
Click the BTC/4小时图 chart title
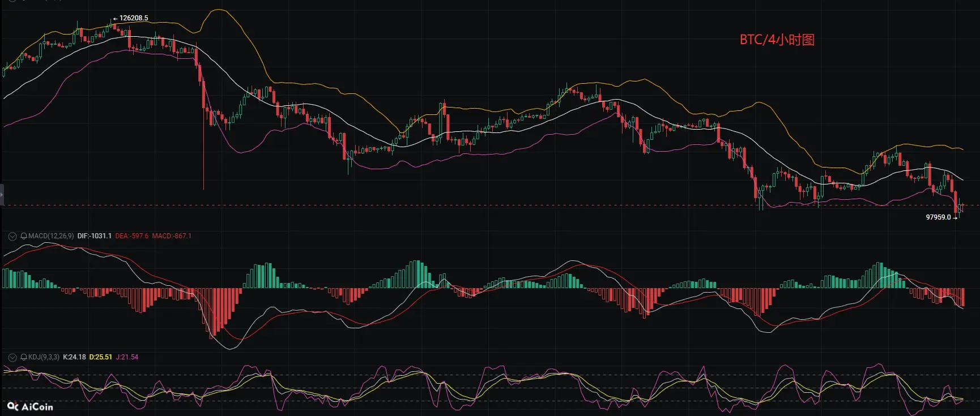pos(777,40)
